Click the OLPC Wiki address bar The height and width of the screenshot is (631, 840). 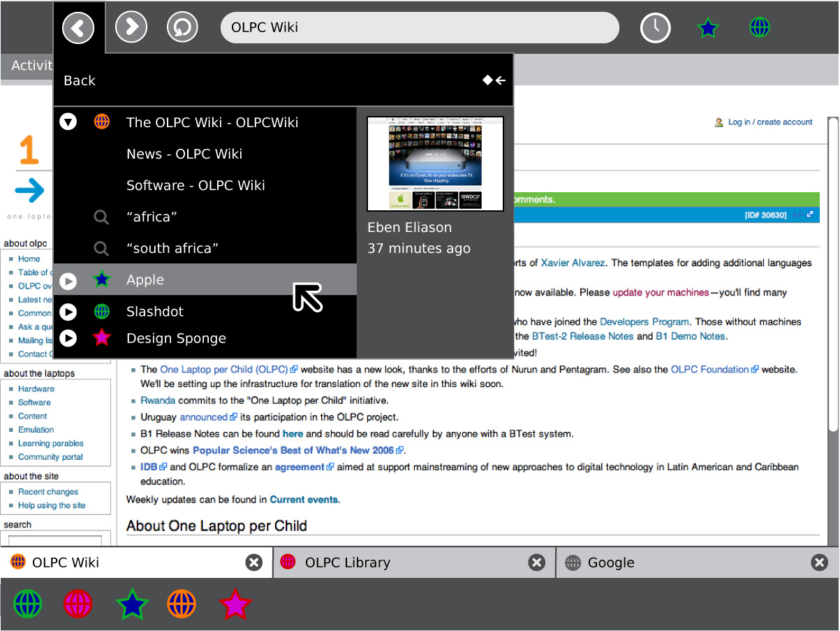click(419, 28)
